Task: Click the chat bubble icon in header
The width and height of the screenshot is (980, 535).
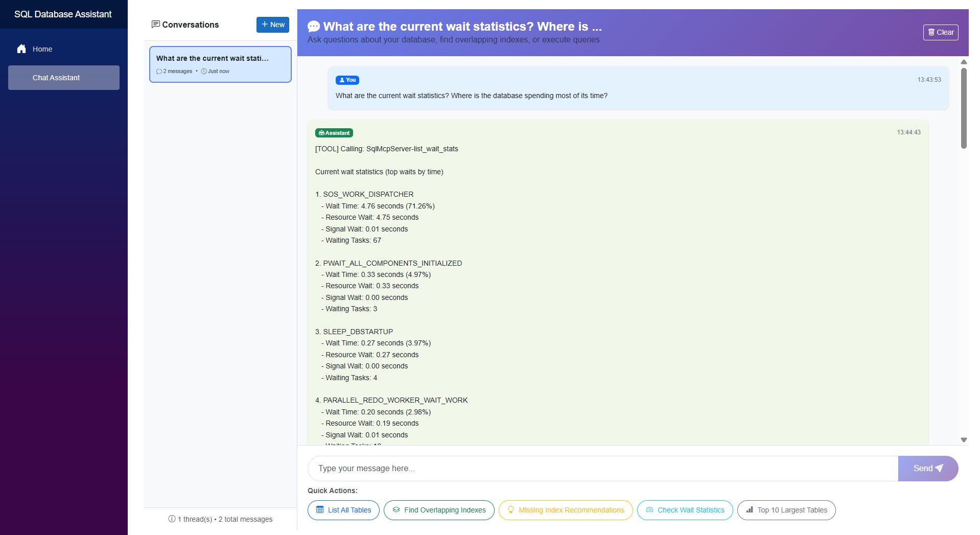Action: tap(314, 27)
